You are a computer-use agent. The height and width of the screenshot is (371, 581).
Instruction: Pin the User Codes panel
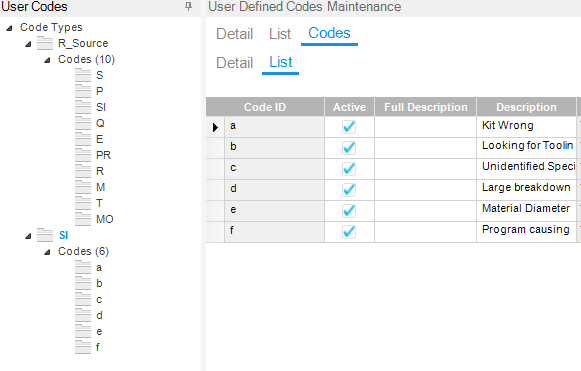tap(189, 6)
